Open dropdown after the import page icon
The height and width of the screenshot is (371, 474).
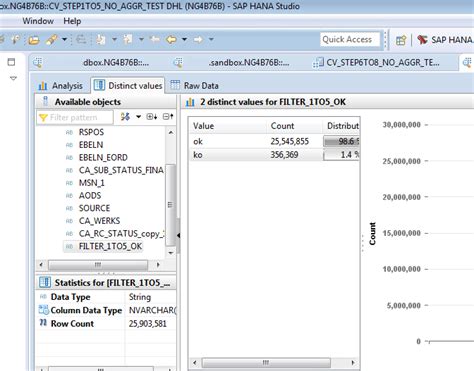point(141,40)
